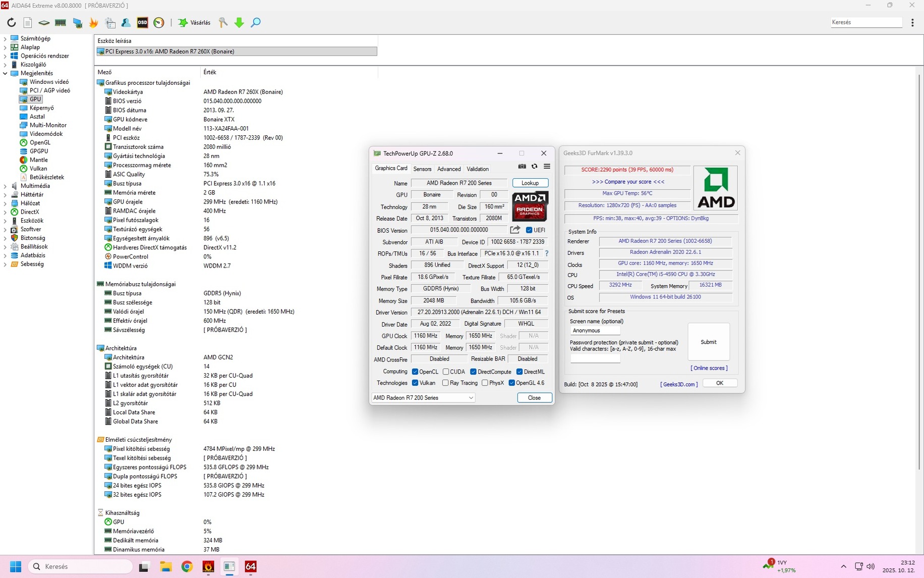924x578 pixels.
Task: Toggle the CUDA checkbox in GPU-Z
Action: 446,372
